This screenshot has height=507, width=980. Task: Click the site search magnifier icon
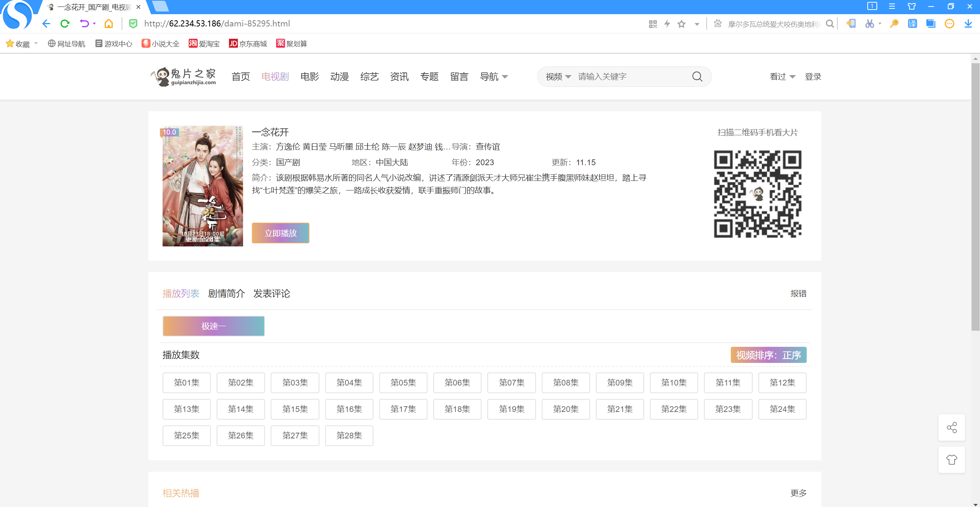pyautogui.click(x=697, y=77)
